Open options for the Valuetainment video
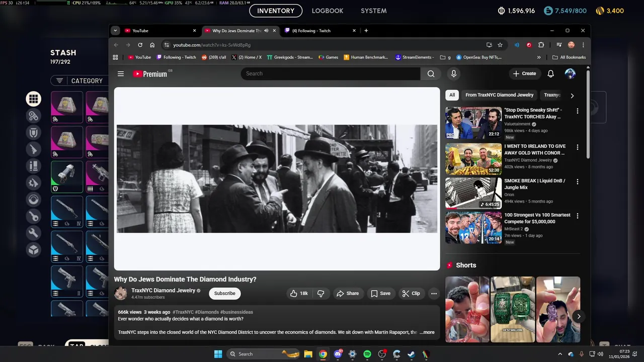The height and width of the screenshot is (362, 644). click(577, 111)
